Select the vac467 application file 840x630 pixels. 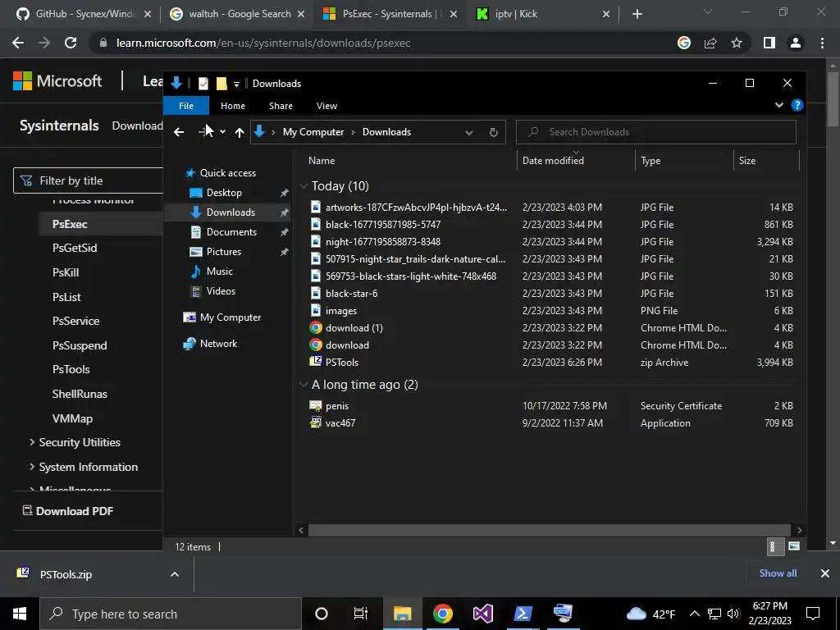pyautogui.click(x=340, y=422)
